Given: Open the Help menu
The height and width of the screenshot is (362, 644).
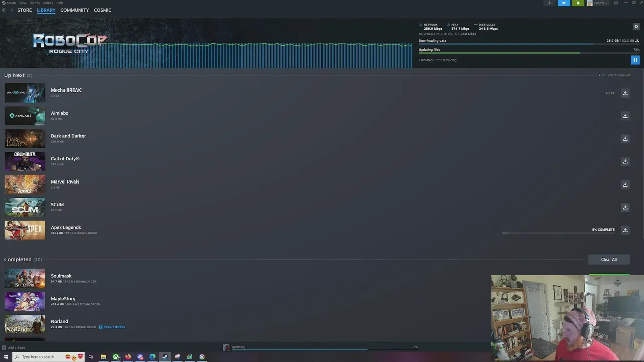Looking at the screenshot, I should (60, 3).
